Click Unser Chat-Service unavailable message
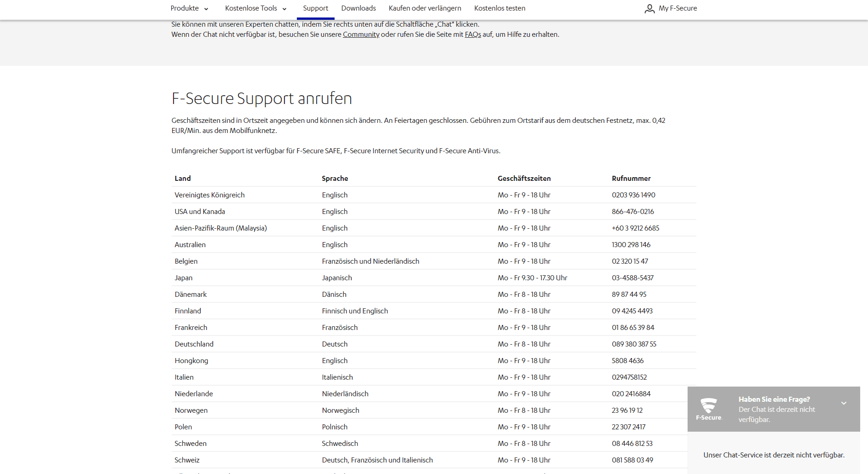Screen dimensions: 868x474 (774, 455)
